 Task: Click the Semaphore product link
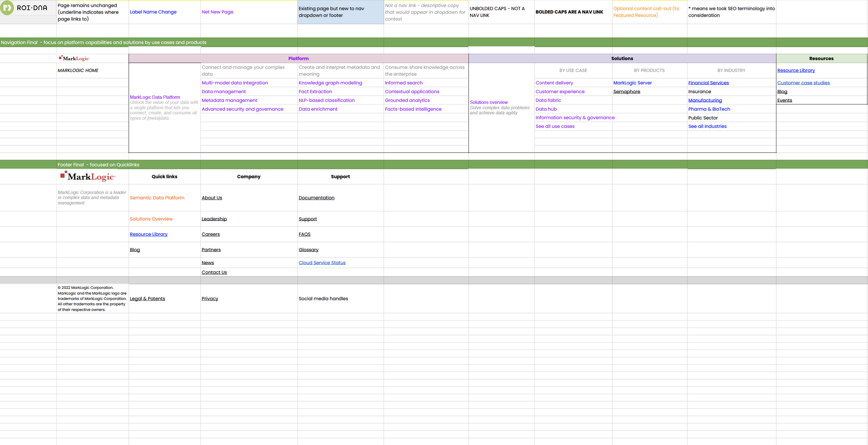626,92
